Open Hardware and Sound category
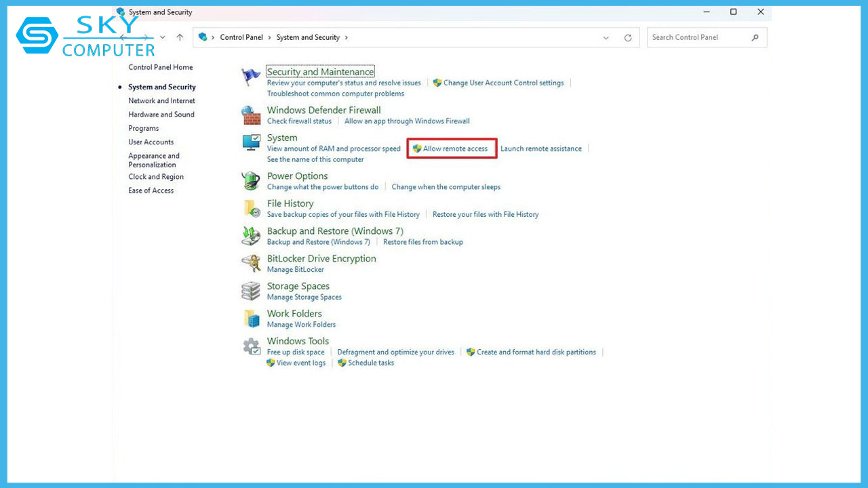The image size is (868, 488). click(161, 115)
